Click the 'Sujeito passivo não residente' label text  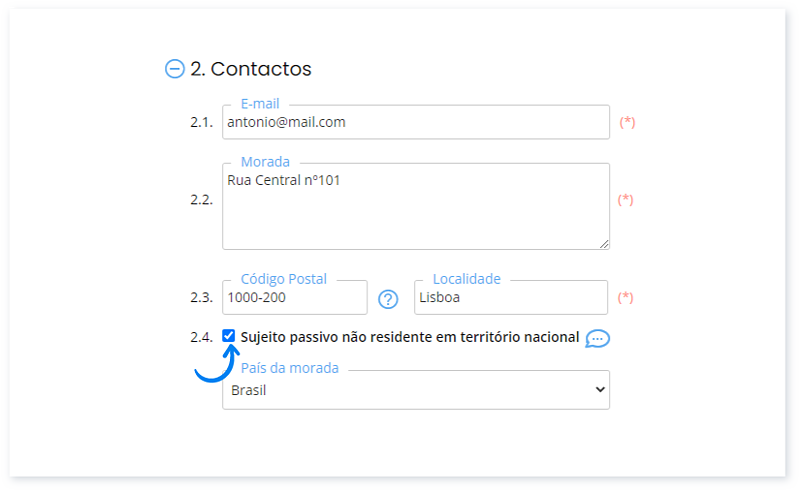coord(410,338)
